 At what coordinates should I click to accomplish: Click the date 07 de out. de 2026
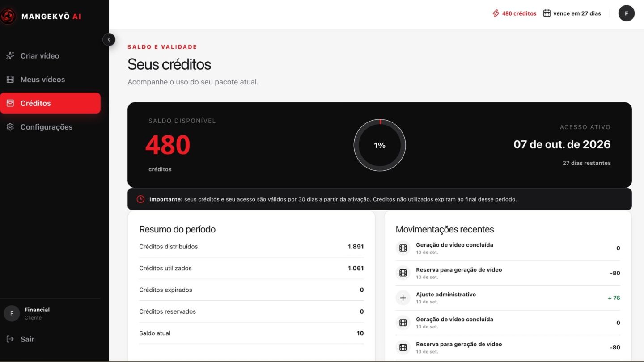pyautogui.click(x=562, y=144)
